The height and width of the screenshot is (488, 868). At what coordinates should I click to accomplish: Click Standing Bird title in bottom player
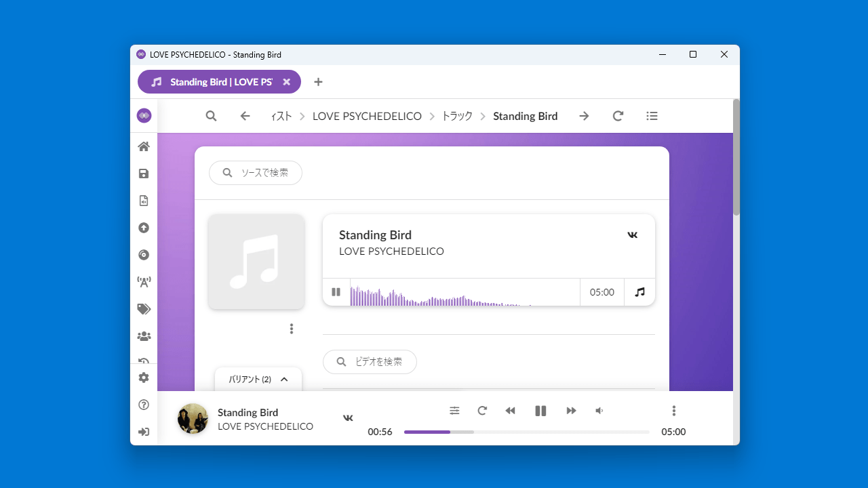[x=248, y=412]
